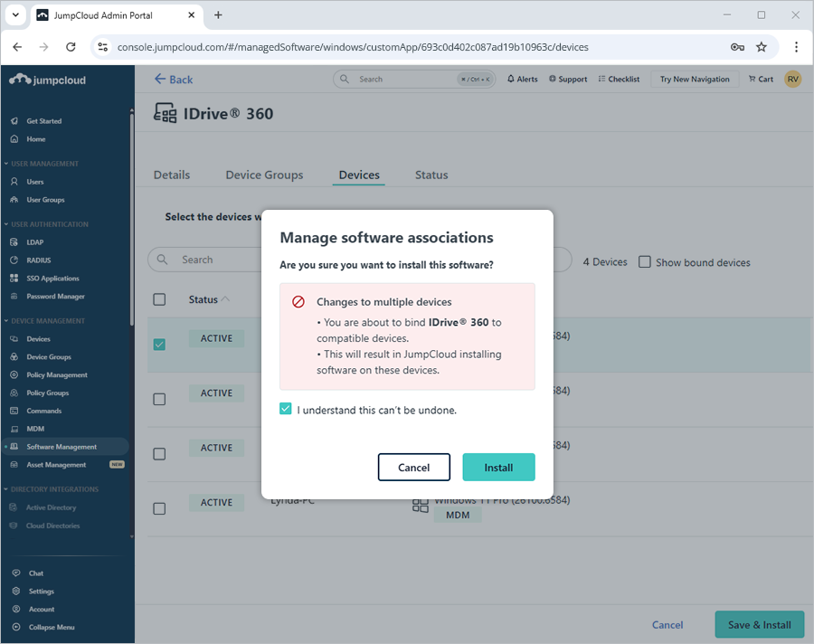Check the third ACTIVE device row checkbox
This screenshot has height=644, width=814.
pyautogui.click(x=159, y=454)
